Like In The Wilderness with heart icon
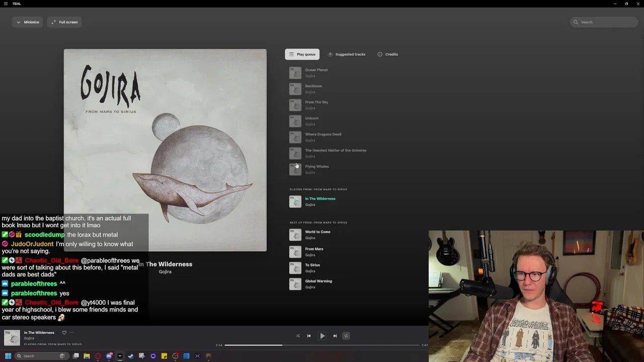Image resolution: width=644 pixels, height=362 pixels. (64, 332)
